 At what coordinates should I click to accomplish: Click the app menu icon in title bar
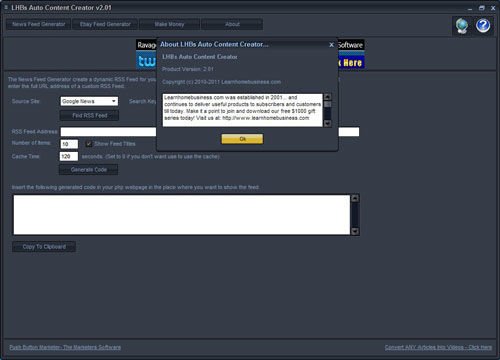tap(6, 7)
